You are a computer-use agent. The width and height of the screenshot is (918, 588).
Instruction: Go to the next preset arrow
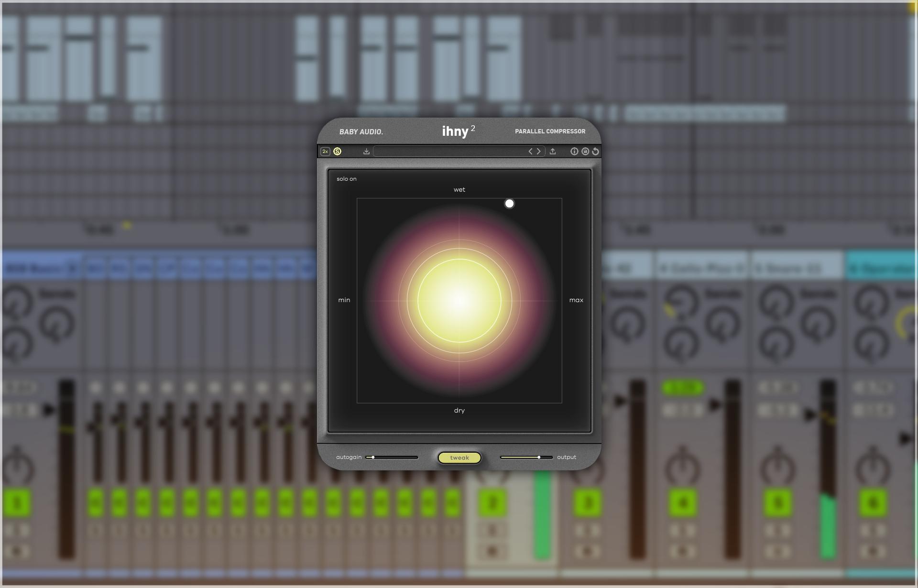tap(539, 152)
